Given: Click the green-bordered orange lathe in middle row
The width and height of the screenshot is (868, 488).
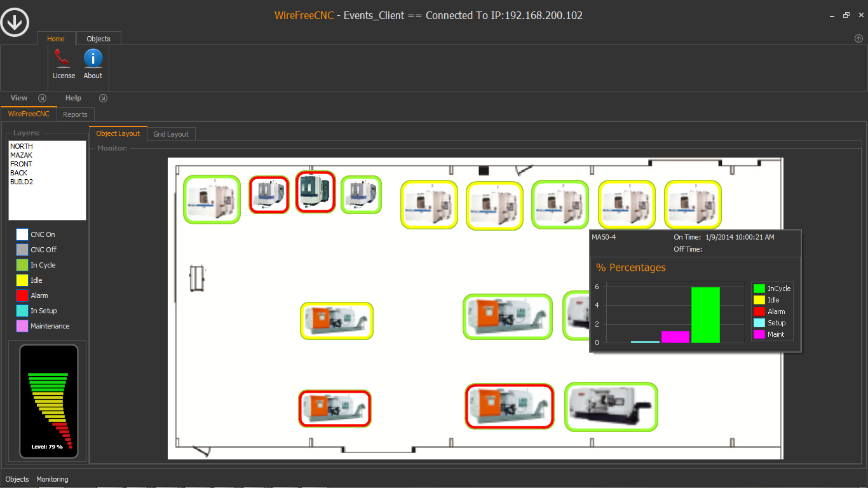Looking at the screenshot, I should 508,317.
